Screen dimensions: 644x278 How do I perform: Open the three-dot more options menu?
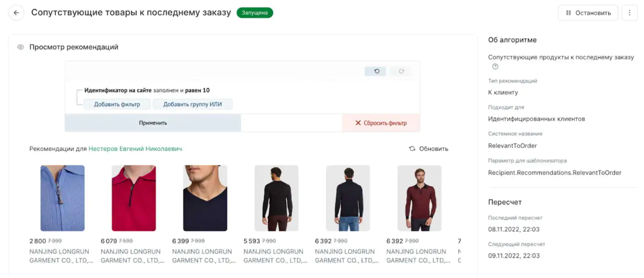tap(629, 12)
